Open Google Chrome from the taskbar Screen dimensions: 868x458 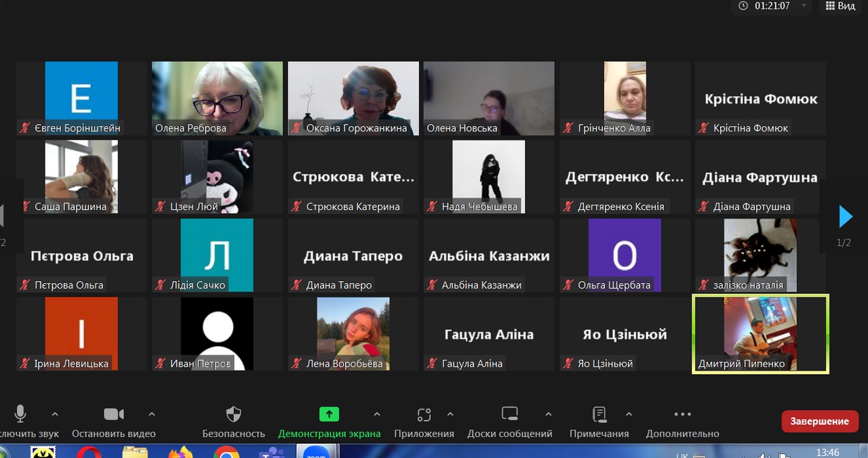(226, 453)
